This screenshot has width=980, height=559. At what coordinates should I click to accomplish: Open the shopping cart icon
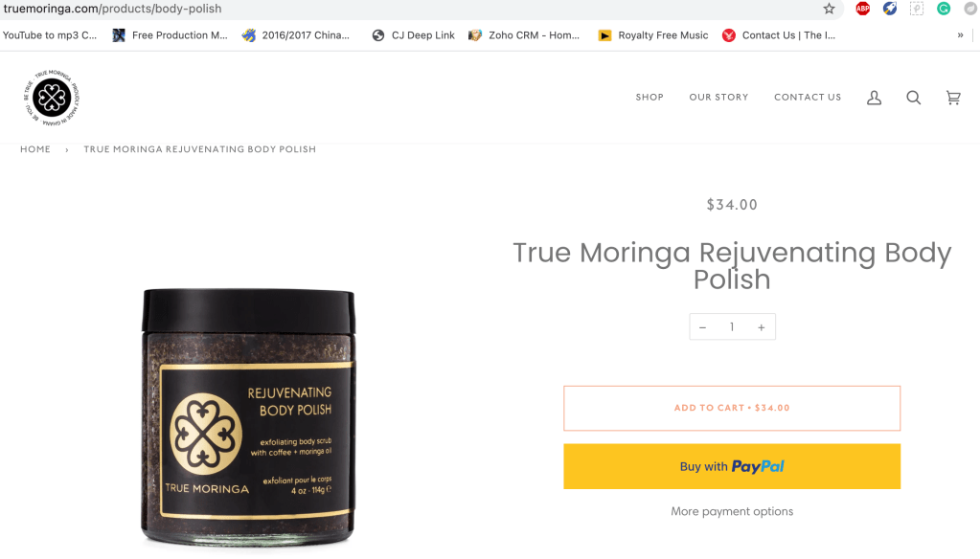point(953,98)
